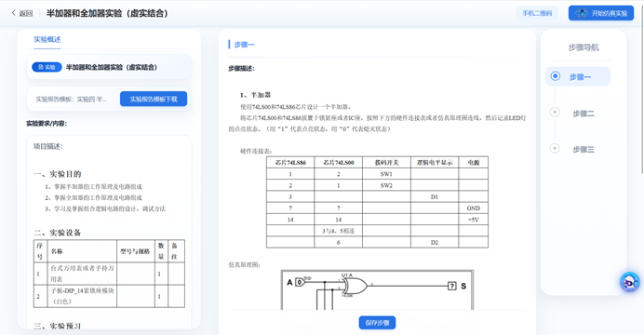Viewport: 644px width, 335px height.
Task: Open the 手机二维码 button
Action: (x=537, y=13)
